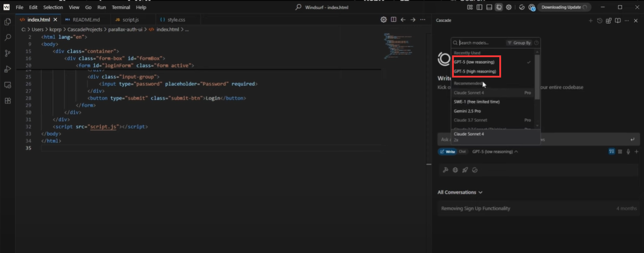Viewport: 644px width, 253px height.
Task: Click the hammer tools icon below the input
Action: click(x=445, y=170)
